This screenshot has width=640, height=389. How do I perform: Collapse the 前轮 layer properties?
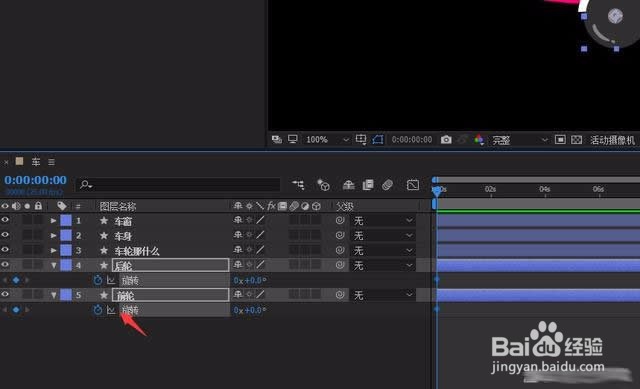pos(53,295)
